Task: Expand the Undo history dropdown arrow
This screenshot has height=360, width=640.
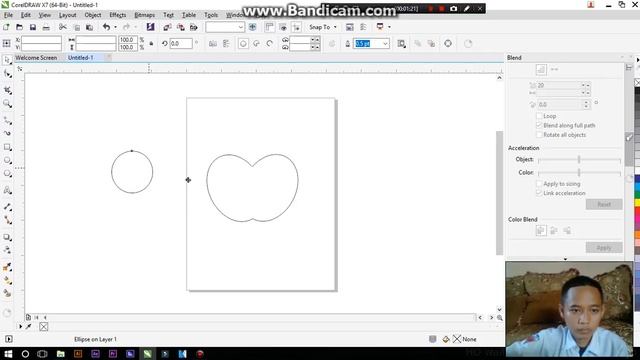Action: (116, 27)
